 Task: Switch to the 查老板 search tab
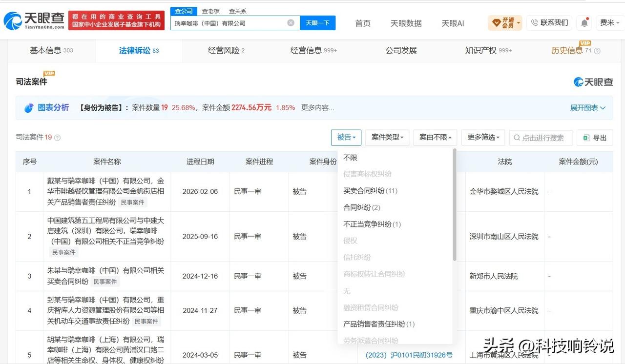click(x=211, y=11)
